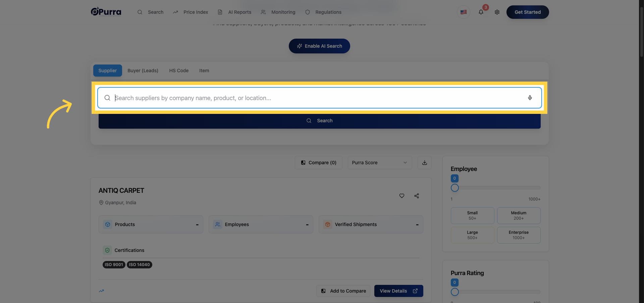Click the ISO 9001 certification badge
Image resolution: width=644 pixels, height=303 pixels.
coord(114,265)
